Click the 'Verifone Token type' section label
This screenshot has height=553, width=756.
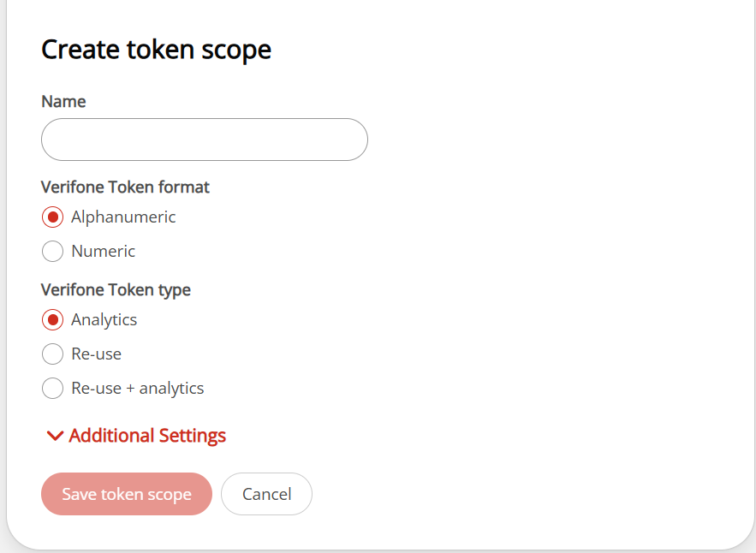click(116, 289)
